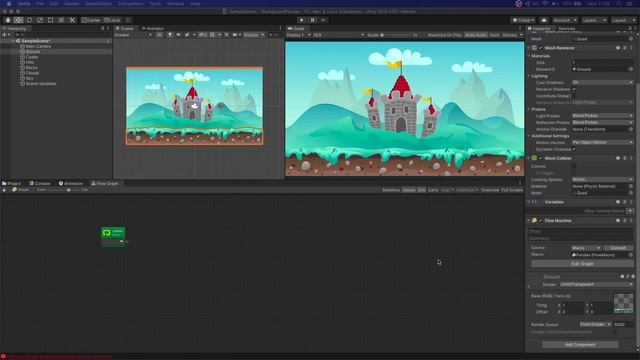640x360 pixels.
Task: Collapse the Materials section
Action: 529,56
